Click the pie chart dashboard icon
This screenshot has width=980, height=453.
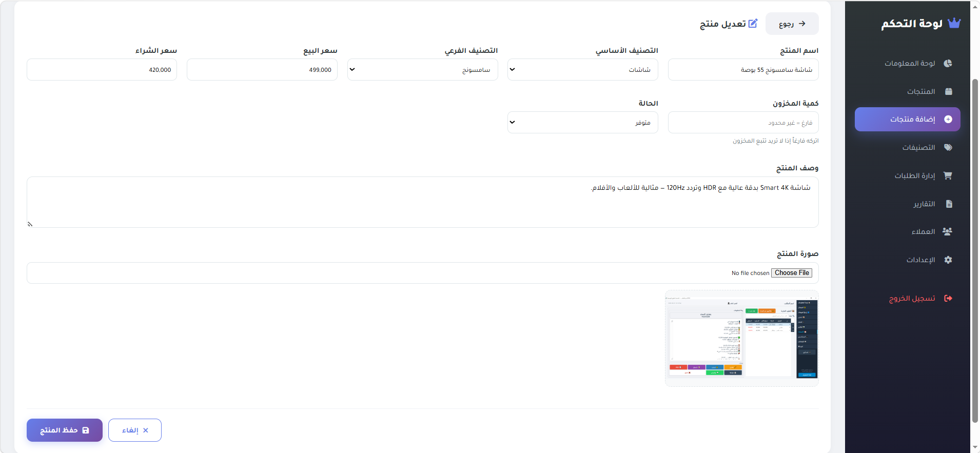tap(948, 63)
